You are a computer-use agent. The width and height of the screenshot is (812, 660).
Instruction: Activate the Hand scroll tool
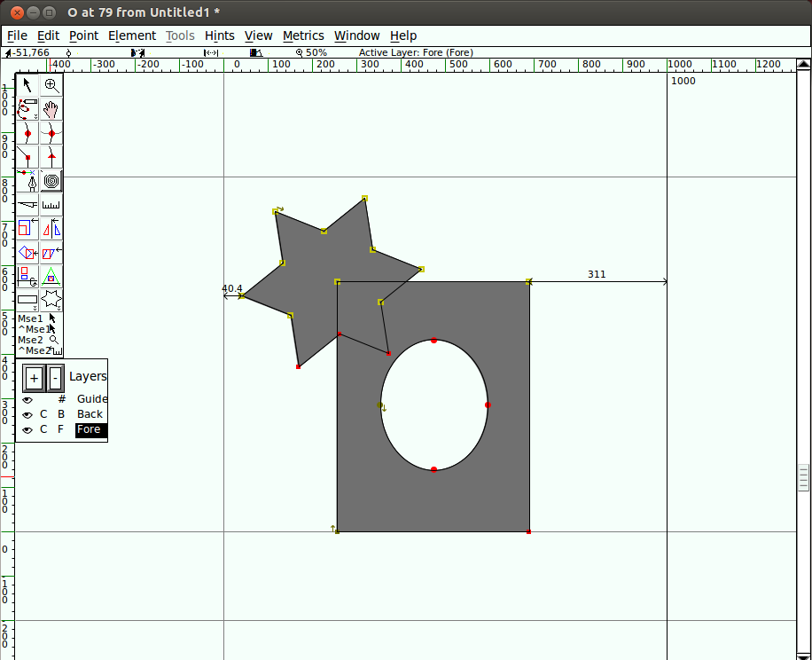tap(51, 109)
